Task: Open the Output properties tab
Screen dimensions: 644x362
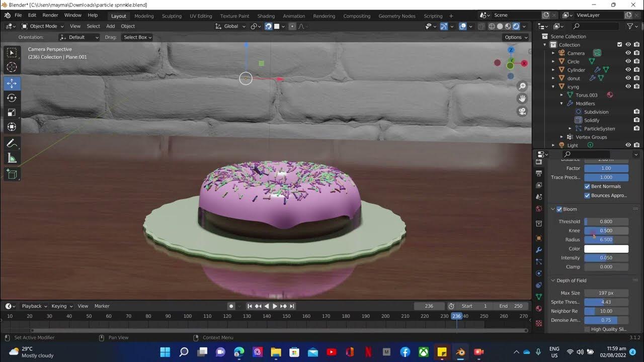Action: point(539,173)
